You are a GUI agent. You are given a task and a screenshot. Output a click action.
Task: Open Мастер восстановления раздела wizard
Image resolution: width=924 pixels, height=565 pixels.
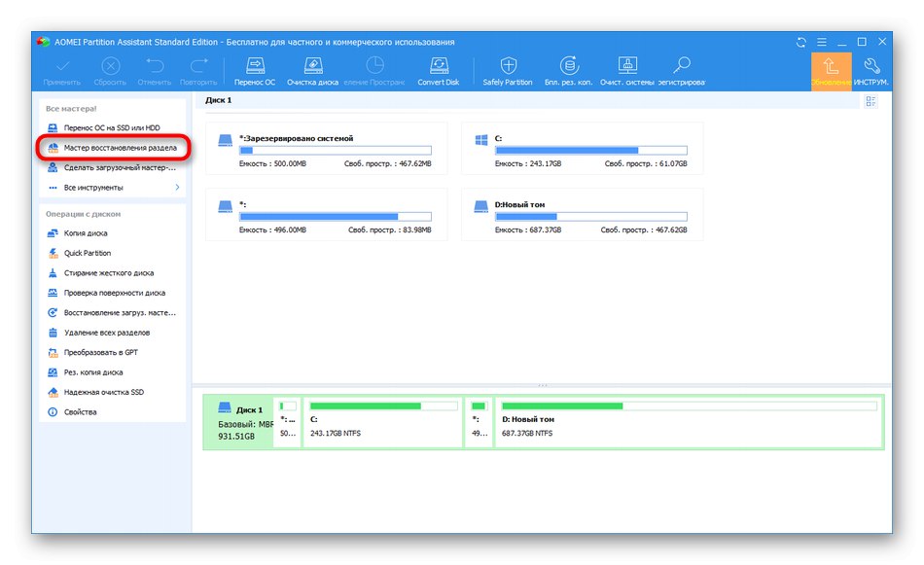[x=114, y=148]
